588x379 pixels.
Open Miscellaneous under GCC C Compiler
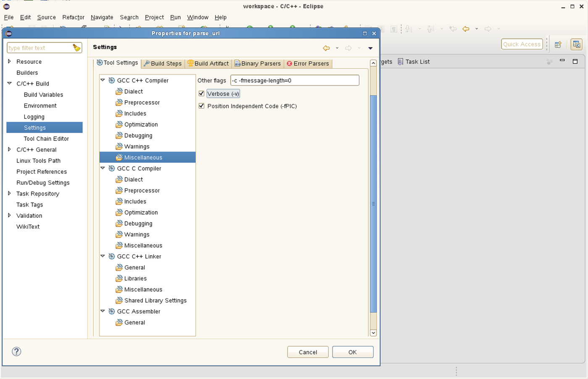[143, 246]
